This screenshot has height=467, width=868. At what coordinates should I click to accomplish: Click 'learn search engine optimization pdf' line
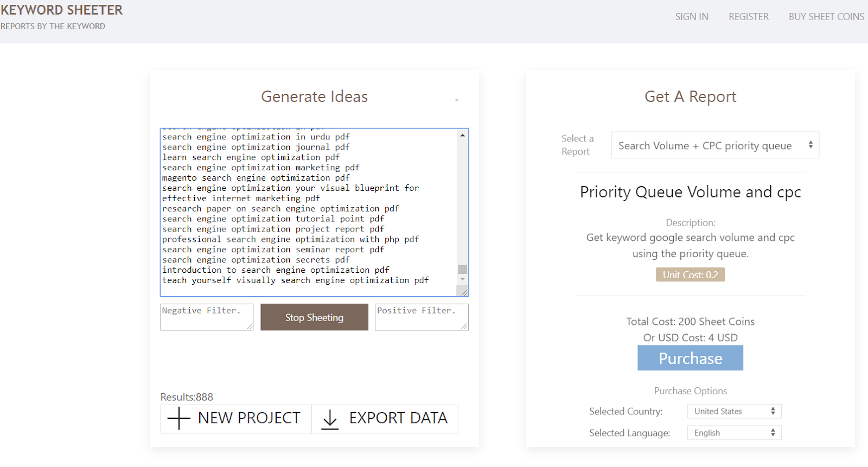tap(251, 158)
